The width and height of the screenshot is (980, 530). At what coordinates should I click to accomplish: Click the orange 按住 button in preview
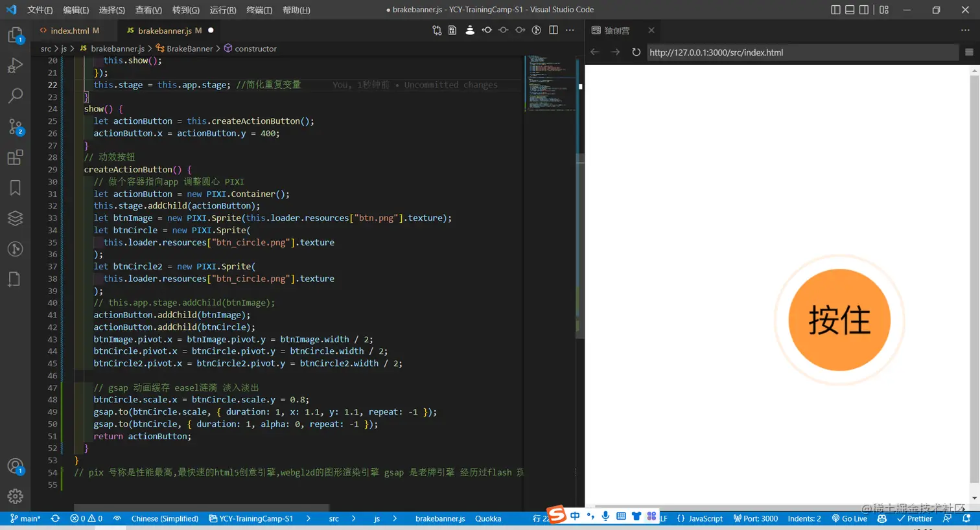[839, 320]
